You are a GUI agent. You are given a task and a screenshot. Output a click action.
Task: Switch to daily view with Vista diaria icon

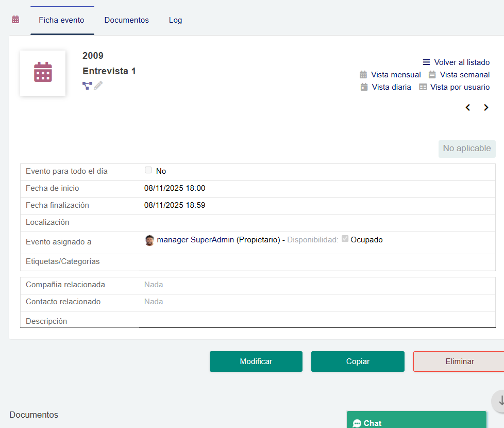click(363, 87)
